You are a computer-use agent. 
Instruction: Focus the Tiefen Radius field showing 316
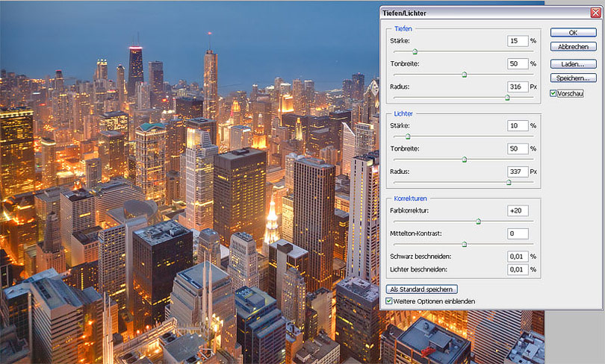pos(518,87)
